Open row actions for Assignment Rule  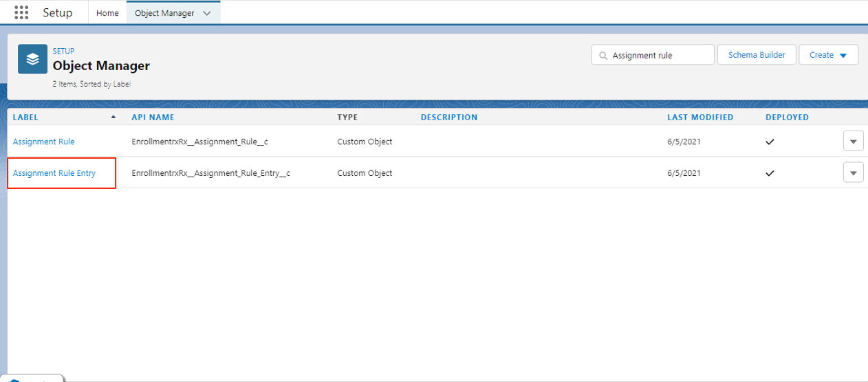[853, 142]
